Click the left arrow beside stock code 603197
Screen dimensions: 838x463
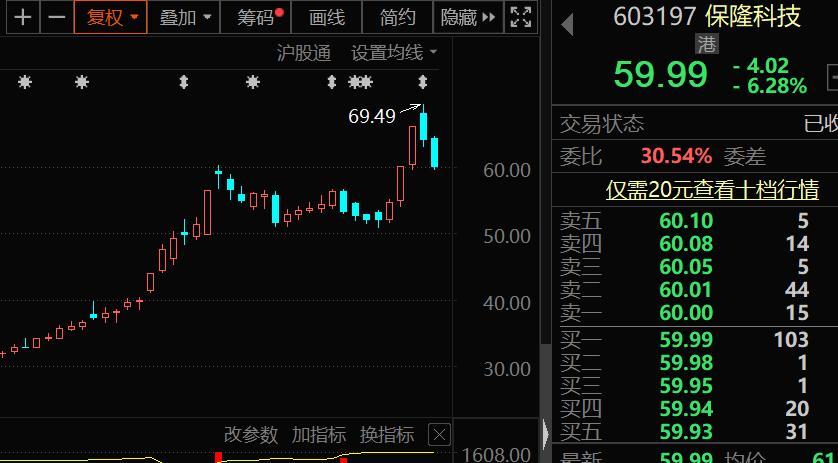(x=567, y=18)
